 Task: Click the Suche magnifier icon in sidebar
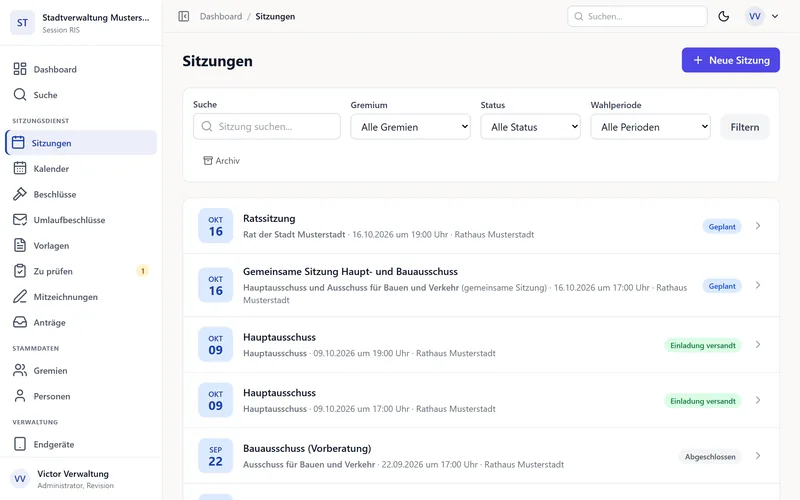tap(20, 95)
